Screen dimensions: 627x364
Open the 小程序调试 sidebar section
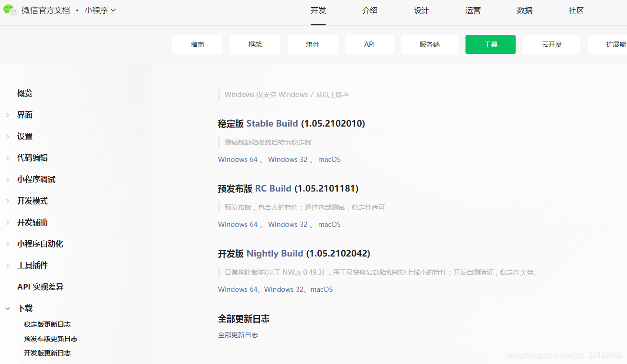36,179
